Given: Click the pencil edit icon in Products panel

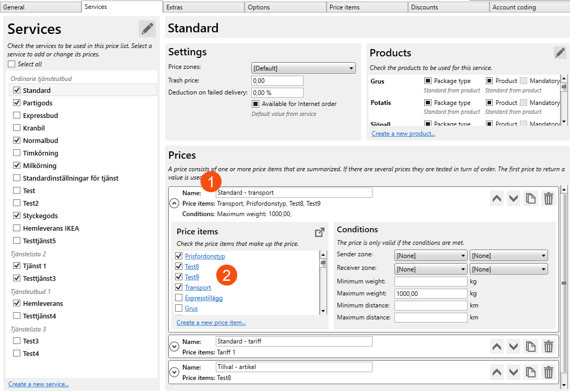Looking at the screenshot, I should pos(560,52).
